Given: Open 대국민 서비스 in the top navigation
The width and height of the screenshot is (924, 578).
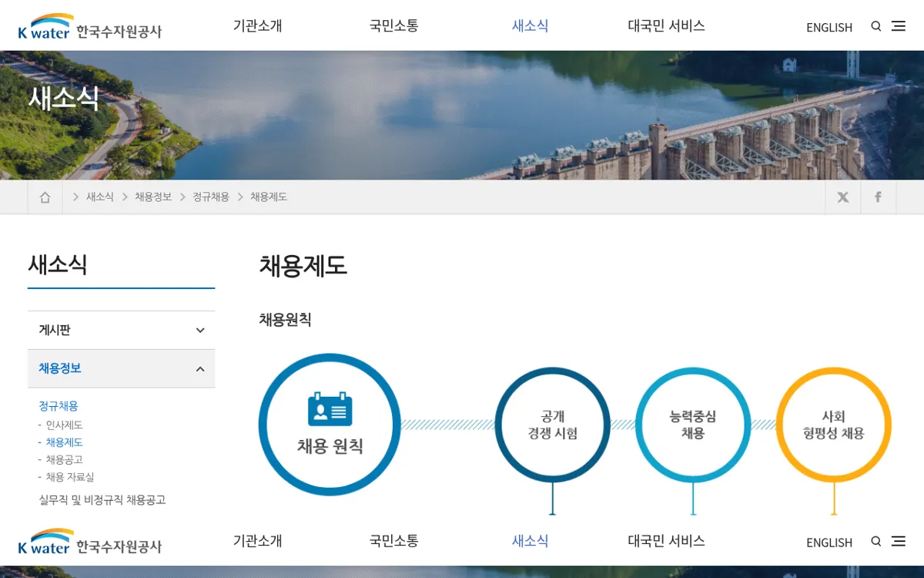Looking at the screenshot, I should [x=666, y=25].
